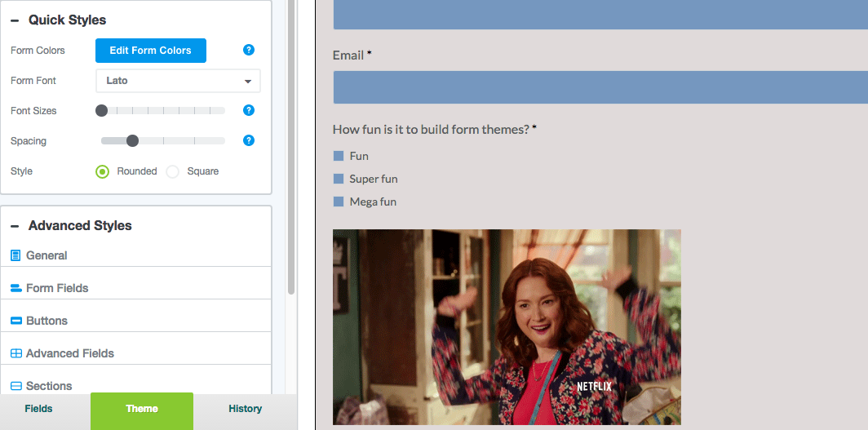Click the General section icon
Viewport: 868px width, 430px height.
point(15,255)
